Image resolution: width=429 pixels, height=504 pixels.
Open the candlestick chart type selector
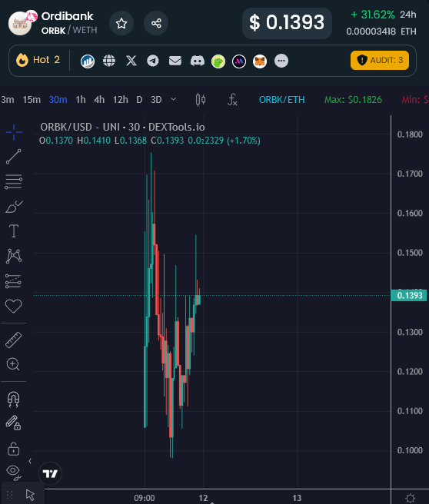(201, 100)
